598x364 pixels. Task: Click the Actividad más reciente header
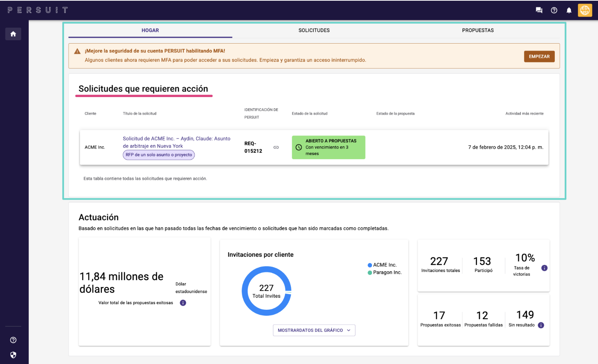click(x=524, y=114)
